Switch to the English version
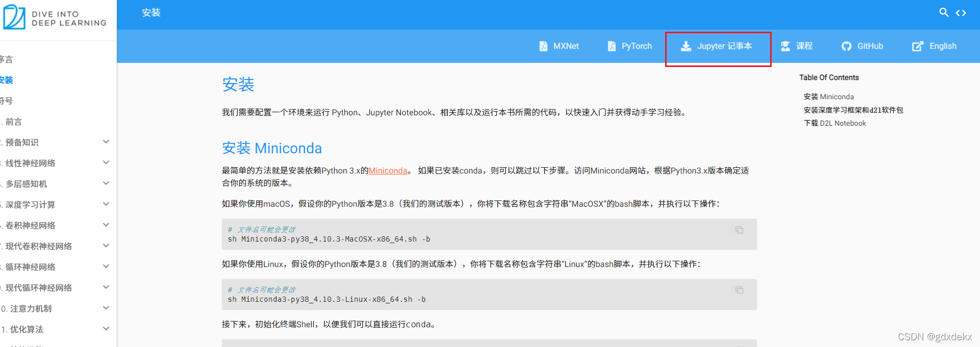 click(934, 46)
